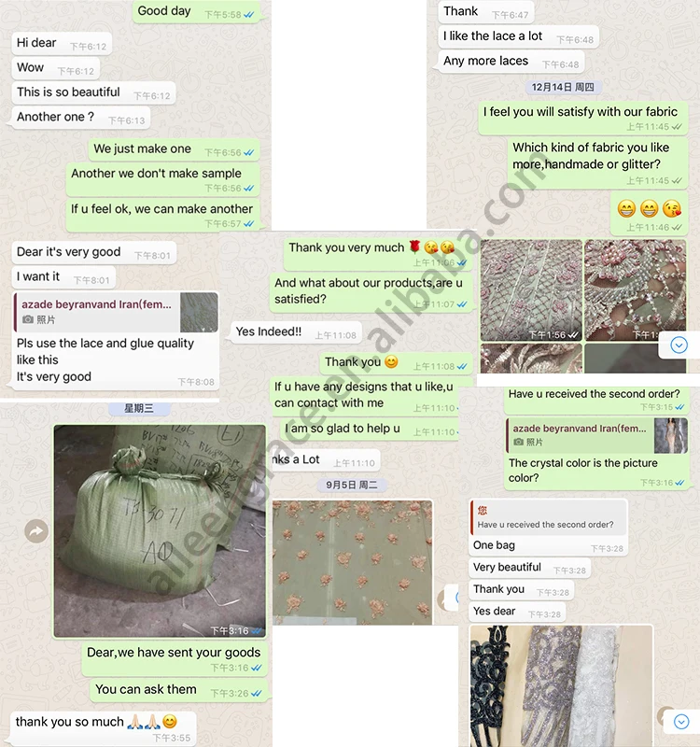Click the 9月5日 周二 date label
Screen dimensions: 700x747
(352, 485)
